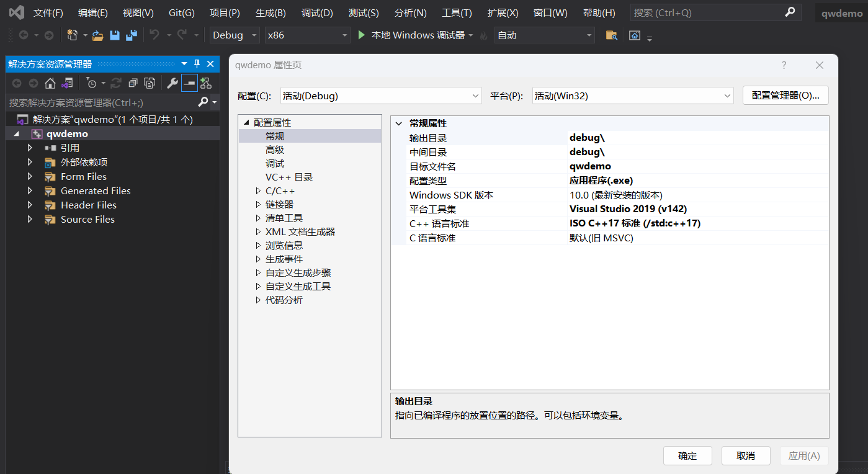The width and height of the screenshot is (868, 474).
Task: Expand the 生成事件 node
Action: point(259,259)
